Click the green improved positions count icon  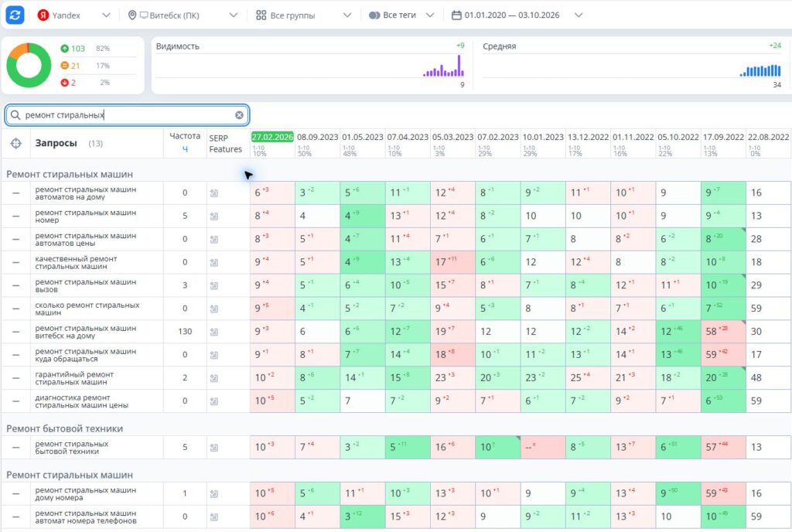[65, 49]
